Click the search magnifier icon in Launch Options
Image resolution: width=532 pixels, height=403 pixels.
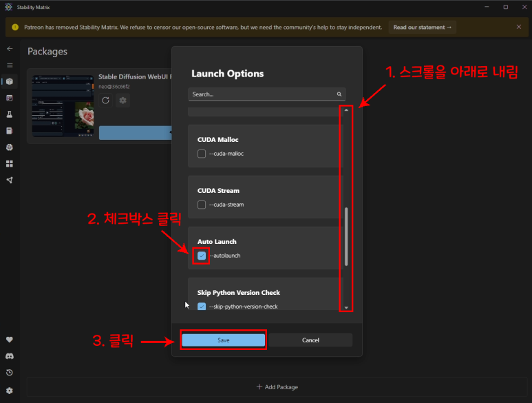click(339, 94)
